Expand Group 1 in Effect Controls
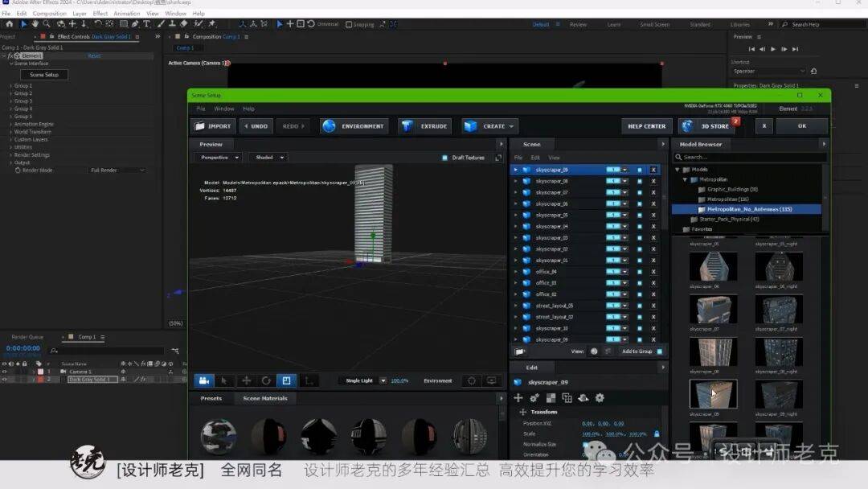868x489 pixels. coord(11,86)
